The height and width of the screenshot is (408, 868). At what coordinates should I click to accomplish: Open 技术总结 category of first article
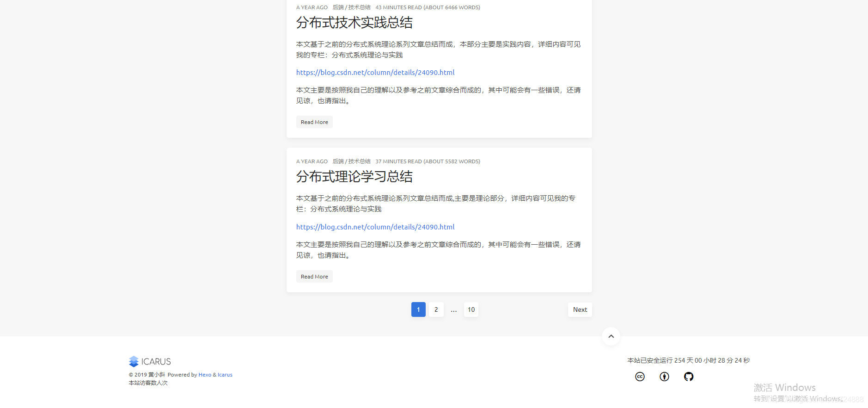pyautogui.click(x=359, y=7)
